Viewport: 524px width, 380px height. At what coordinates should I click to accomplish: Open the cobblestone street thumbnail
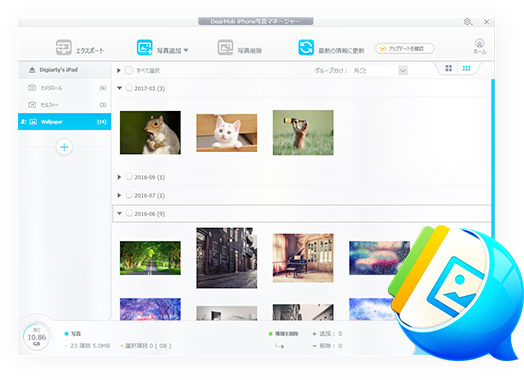tap(227, 258)
